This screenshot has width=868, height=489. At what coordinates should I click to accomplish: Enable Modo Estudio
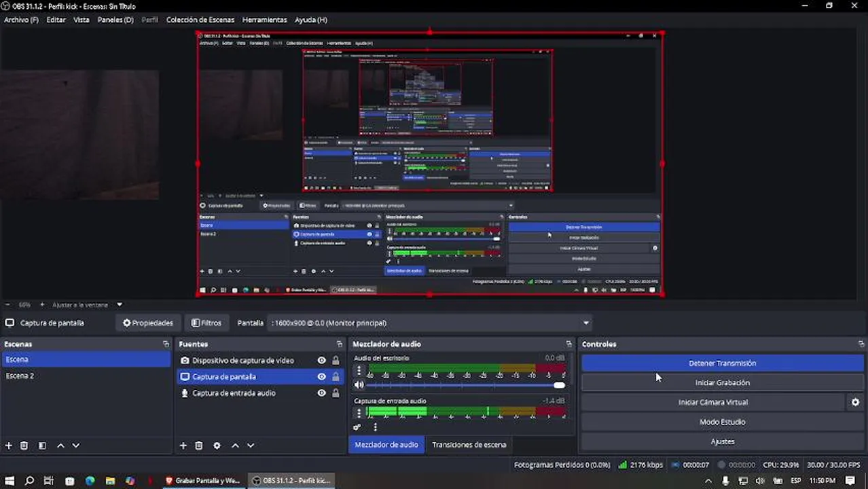pyautogui.click(x=722, y=422)
